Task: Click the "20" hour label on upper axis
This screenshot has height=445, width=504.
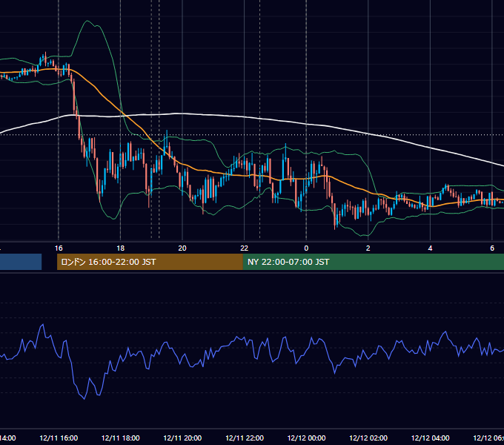Action: 182,248
